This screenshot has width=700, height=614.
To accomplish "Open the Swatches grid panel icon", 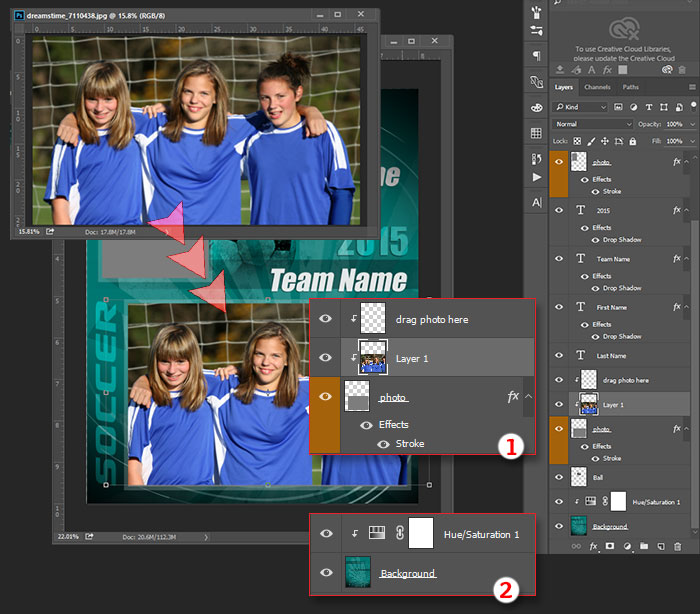I will pyautogui.click(x=536, y=133).
